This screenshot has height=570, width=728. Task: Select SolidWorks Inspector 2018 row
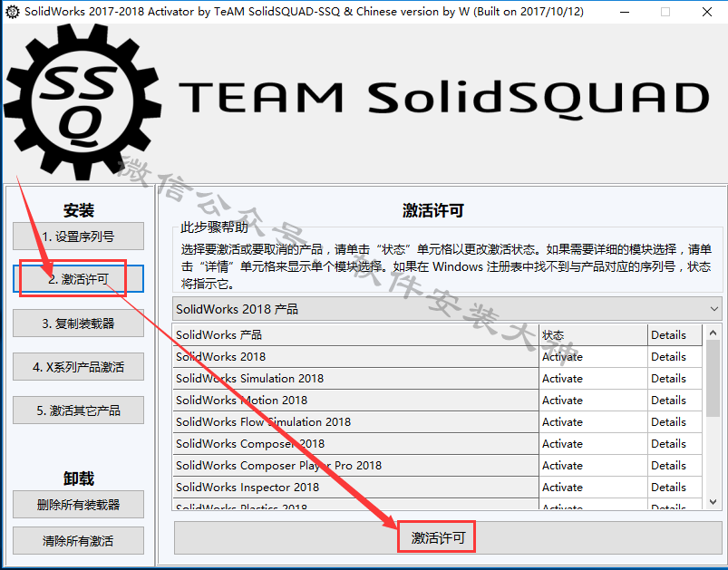pos(355,488)
